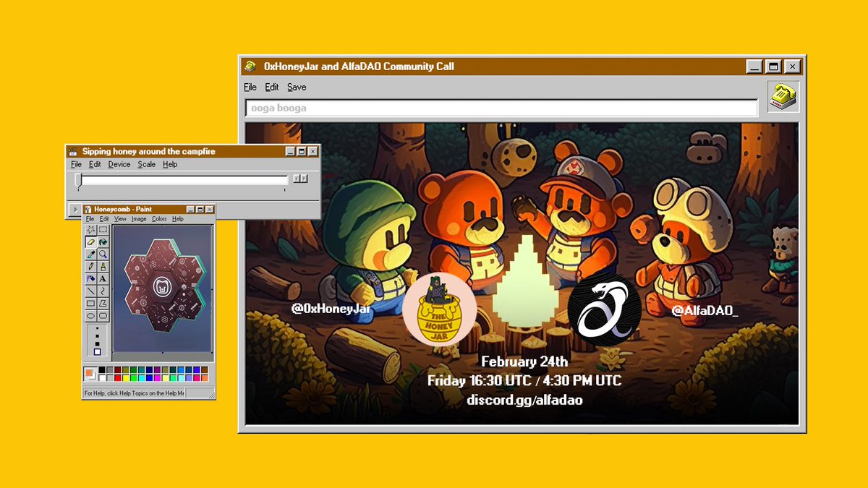Click the discord.gg/alfadao link text

click(524, 399)
